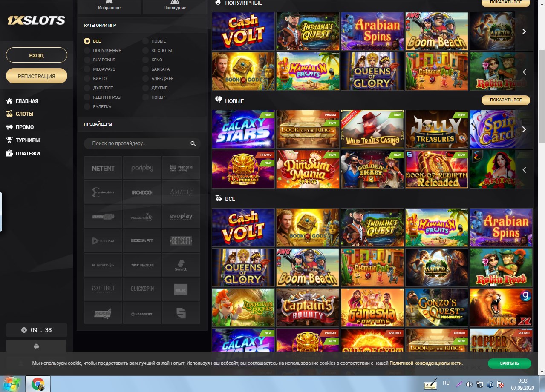The image size is (545, 392).
Task: Select the ELK provider logo
Action: (x=181, y=289)
